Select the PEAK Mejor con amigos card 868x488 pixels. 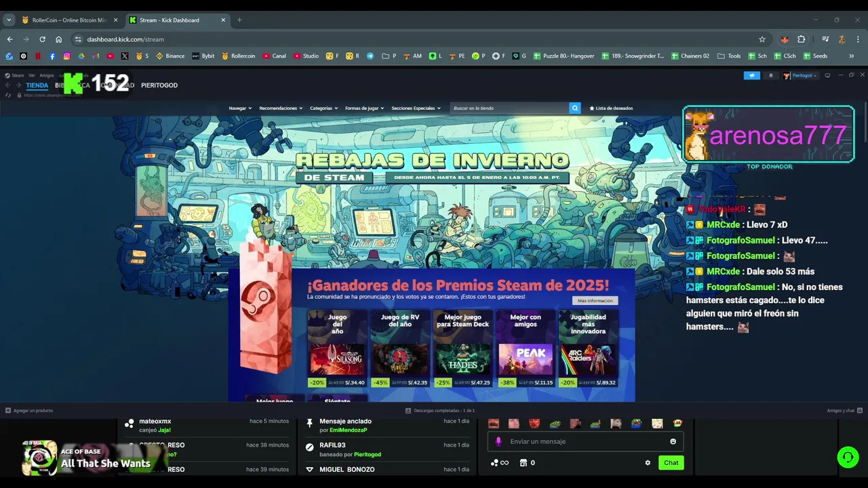pos(526,348)
